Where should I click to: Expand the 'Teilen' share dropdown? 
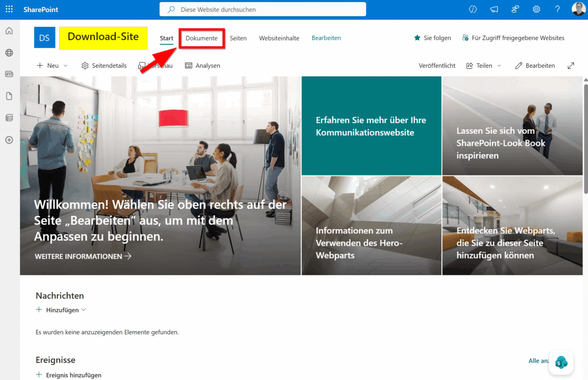point(484,66)
